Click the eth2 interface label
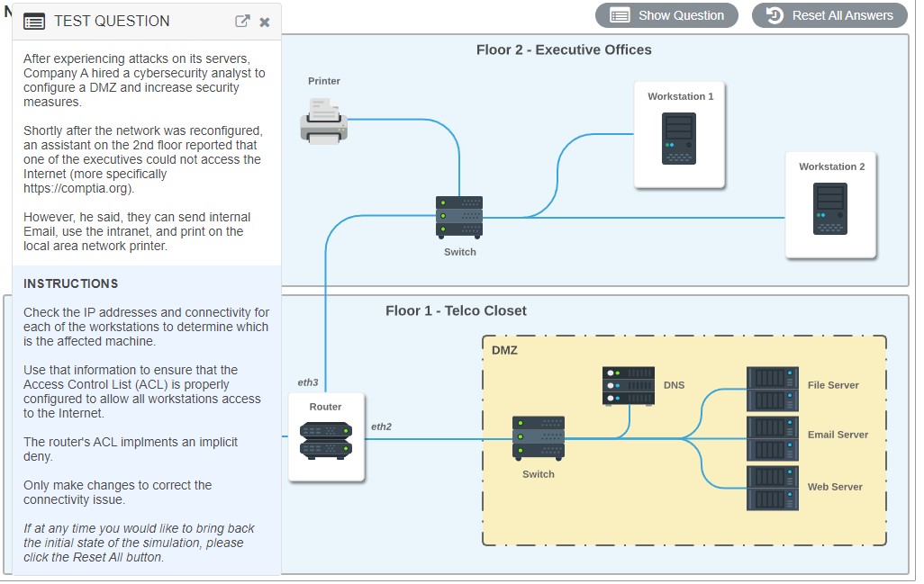The width and height of the screenshot is (924, 584). coord(381,427)
